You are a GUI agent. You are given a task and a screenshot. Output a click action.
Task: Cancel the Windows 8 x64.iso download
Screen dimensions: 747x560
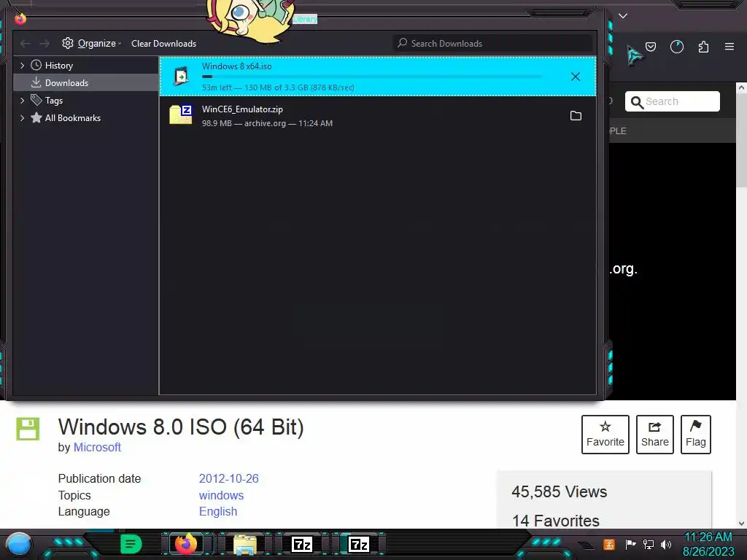(576, 77)
